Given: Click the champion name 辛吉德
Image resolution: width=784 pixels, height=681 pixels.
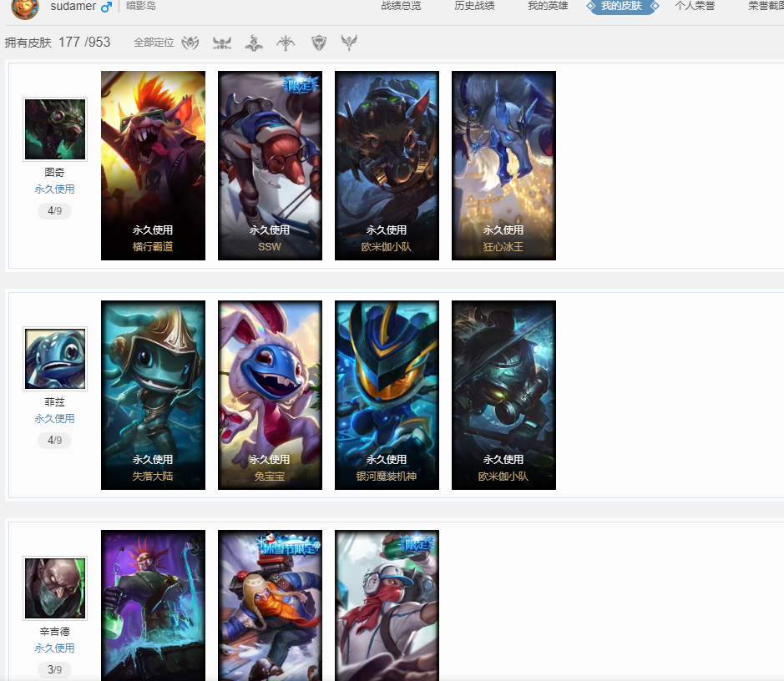Looking at the screenshot, I should coord(54,631).
